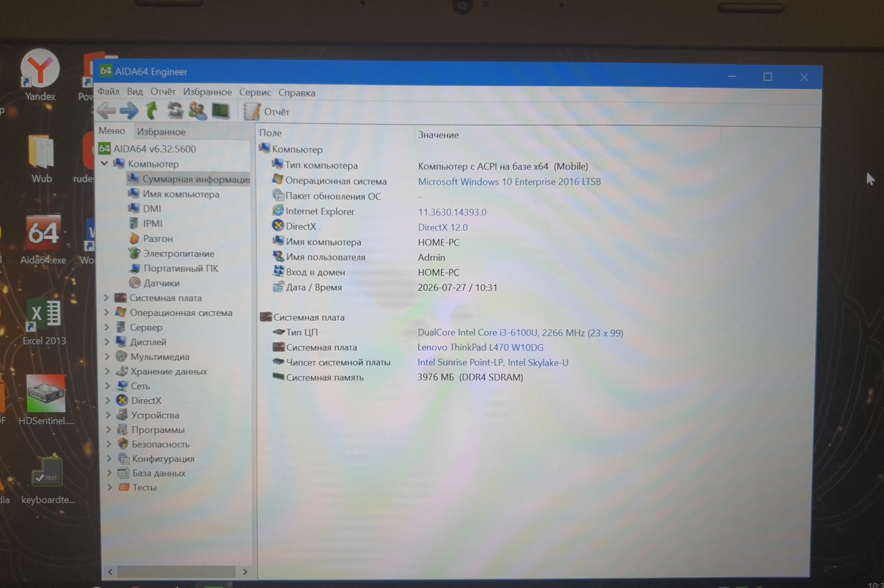Open the Microsoft Windows 10 Enterprise link
Image resolution: width=884 pixels, height=588 pixels.
pyautogui.click(x=509, y=181)
